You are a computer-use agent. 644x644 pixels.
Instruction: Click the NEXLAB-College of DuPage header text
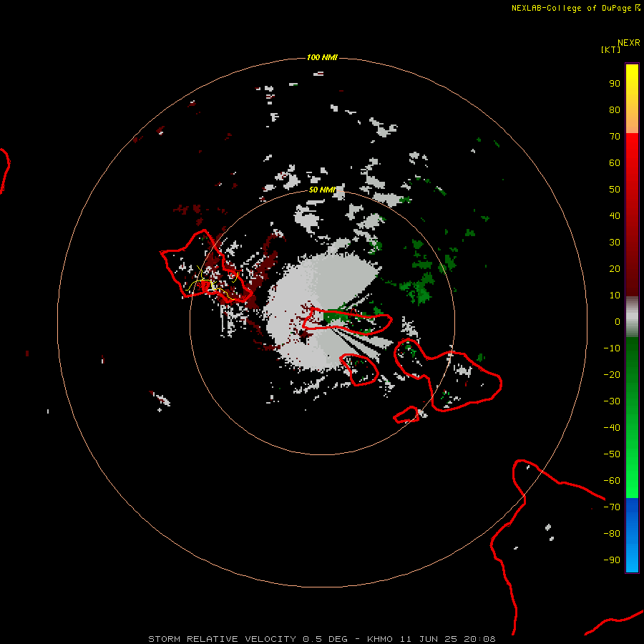571,8
